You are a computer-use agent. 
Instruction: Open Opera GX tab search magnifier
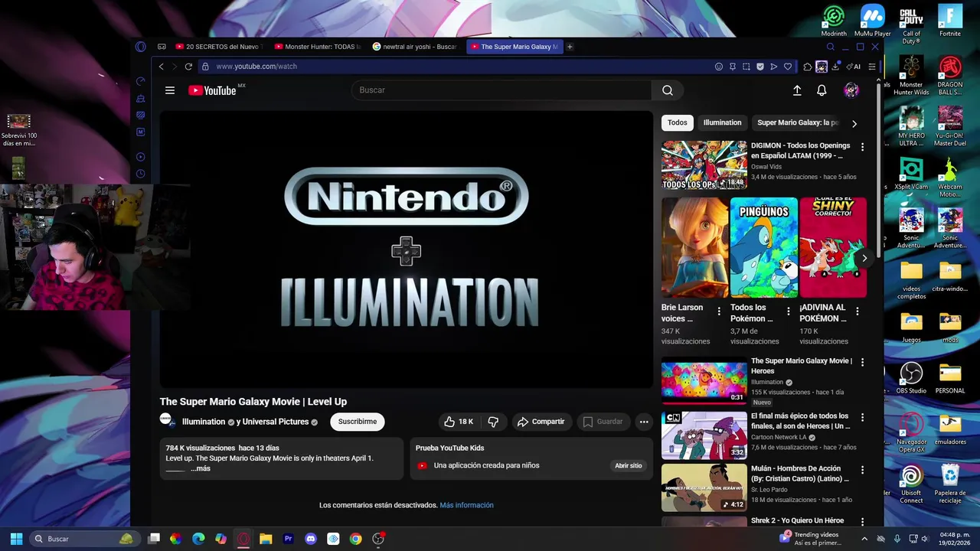[830, 47]
